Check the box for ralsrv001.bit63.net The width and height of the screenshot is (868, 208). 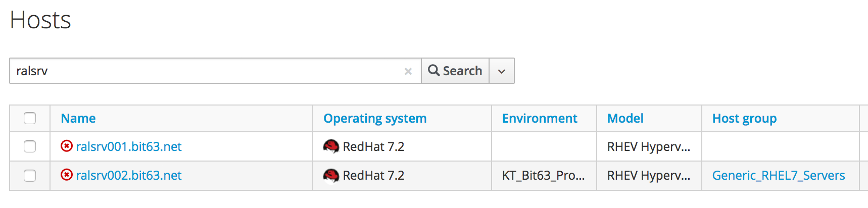pos(30,146)
